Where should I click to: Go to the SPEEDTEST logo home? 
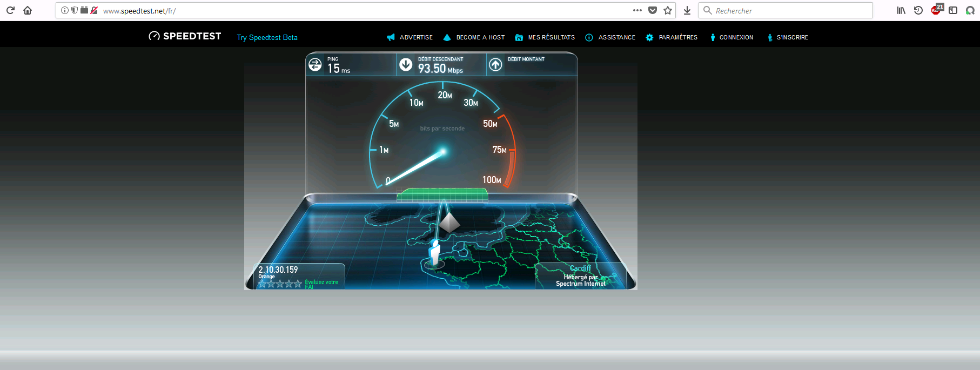pos(185,36)
